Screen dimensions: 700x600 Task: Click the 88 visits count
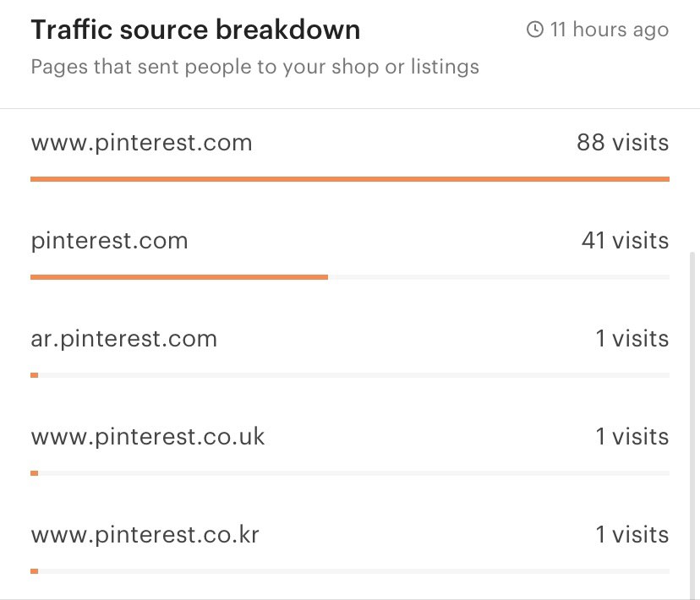point(623,143)
